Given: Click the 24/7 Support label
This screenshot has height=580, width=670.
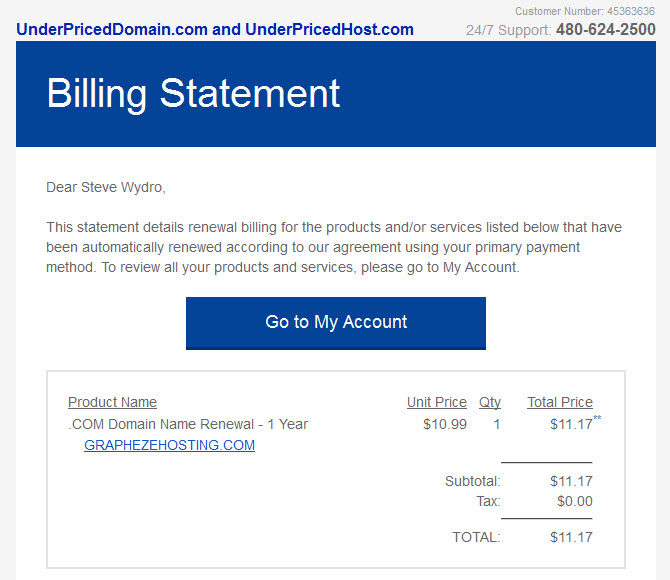Looking at the screenshot, I should point(508,30).
